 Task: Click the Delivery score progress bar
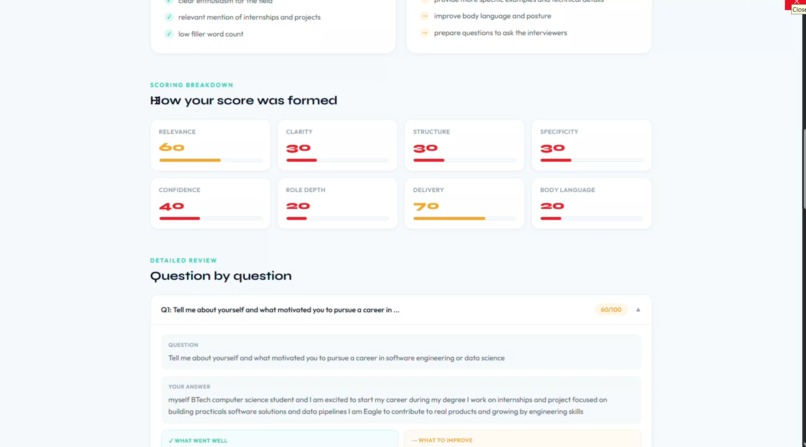click(464, 218)
